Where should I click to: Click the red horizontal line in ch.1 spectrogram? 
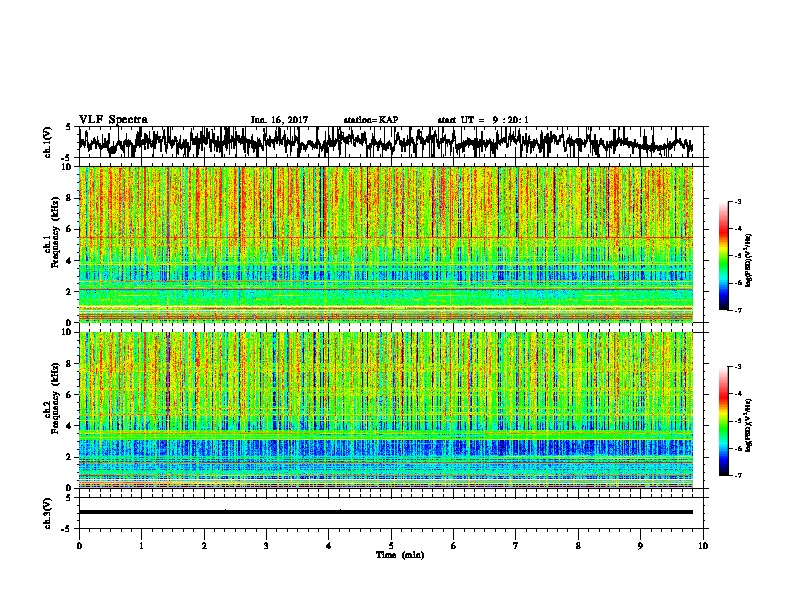pos(386,237)
